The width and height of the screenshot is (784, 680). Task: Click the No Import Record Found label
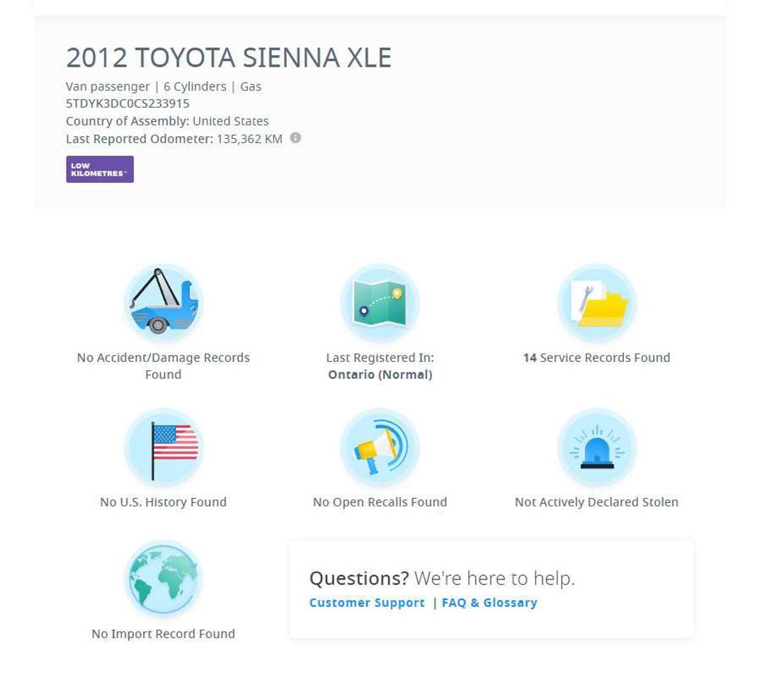pos(164,634)
